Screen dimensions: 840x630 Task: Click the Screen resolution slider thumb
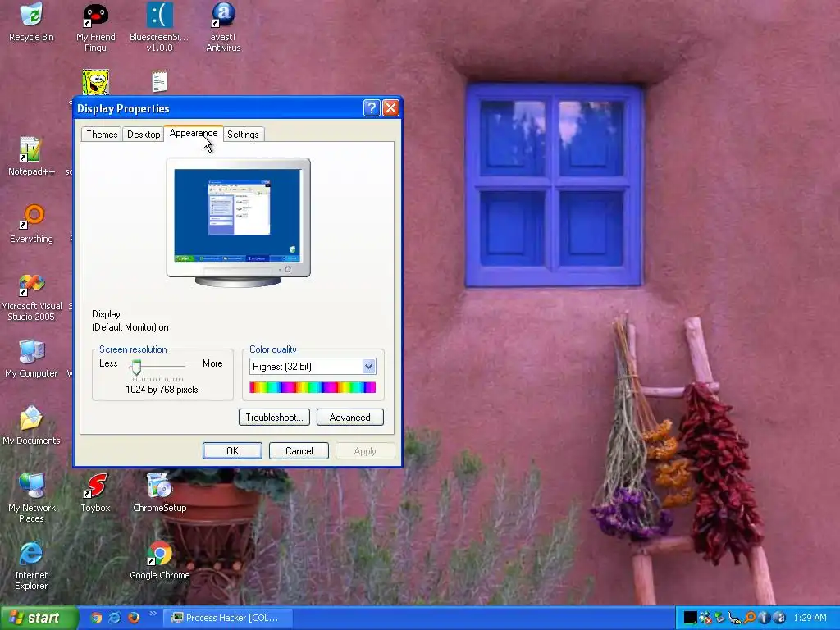pos(136,367)
